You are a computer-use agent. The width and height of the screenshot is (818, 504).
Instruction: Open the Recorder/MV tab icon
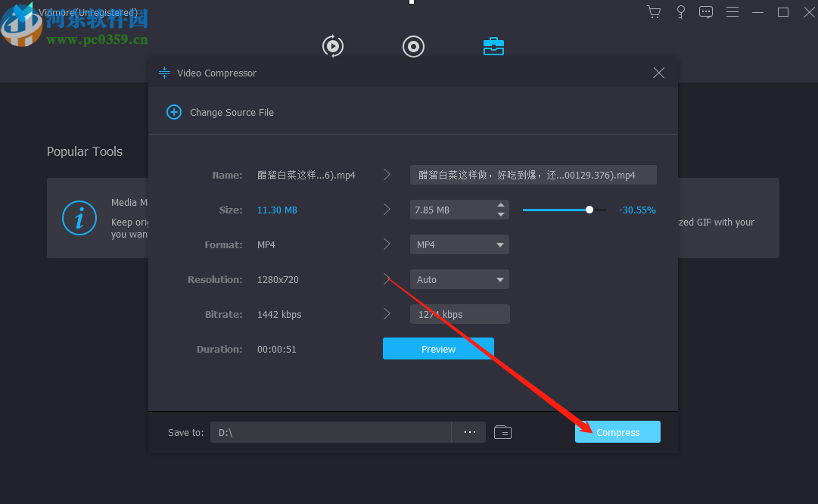coord(413,46)
